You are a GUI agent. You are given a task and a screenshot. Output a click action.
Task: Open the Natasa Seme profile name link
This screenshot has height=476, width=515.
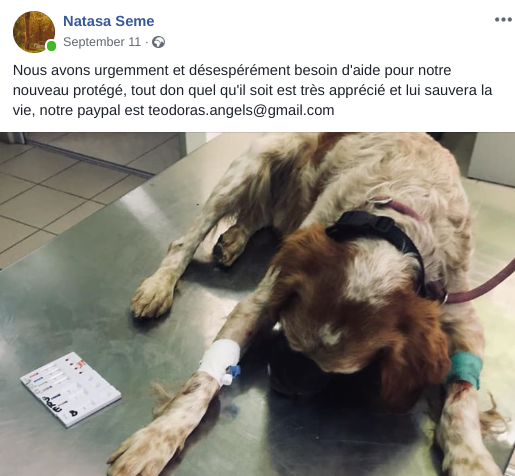(x=109, y=21)
